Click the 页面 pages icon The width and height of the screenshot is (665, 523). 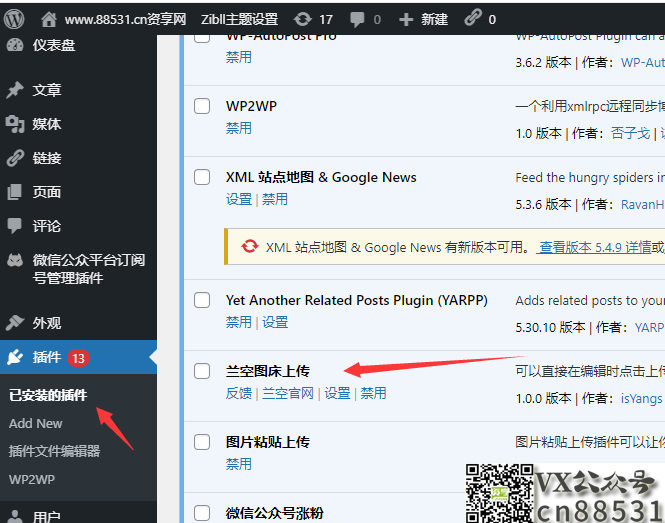tap(15, 192)
